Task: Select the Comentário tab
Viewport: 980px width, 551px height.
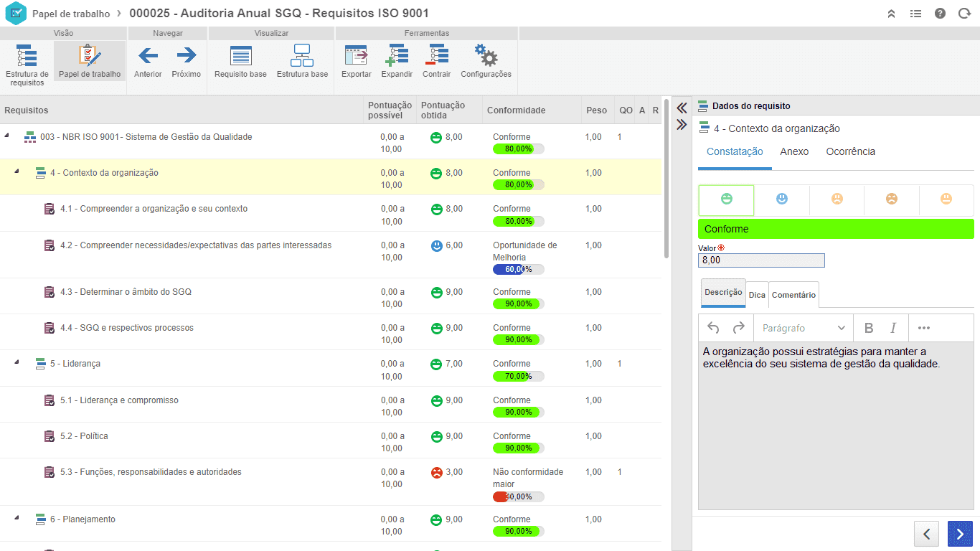Action: [793, 295]
